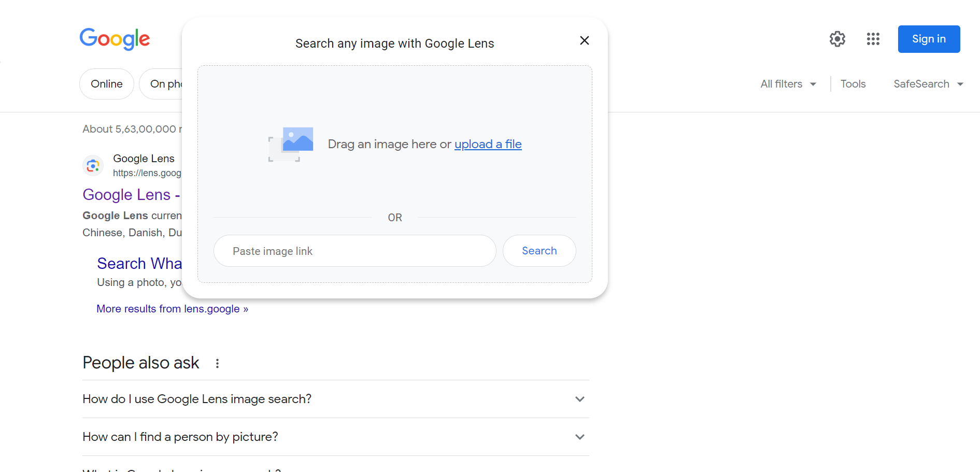Click the Google Lens site name text
980x472 pixels.
[x=144, y=159]
